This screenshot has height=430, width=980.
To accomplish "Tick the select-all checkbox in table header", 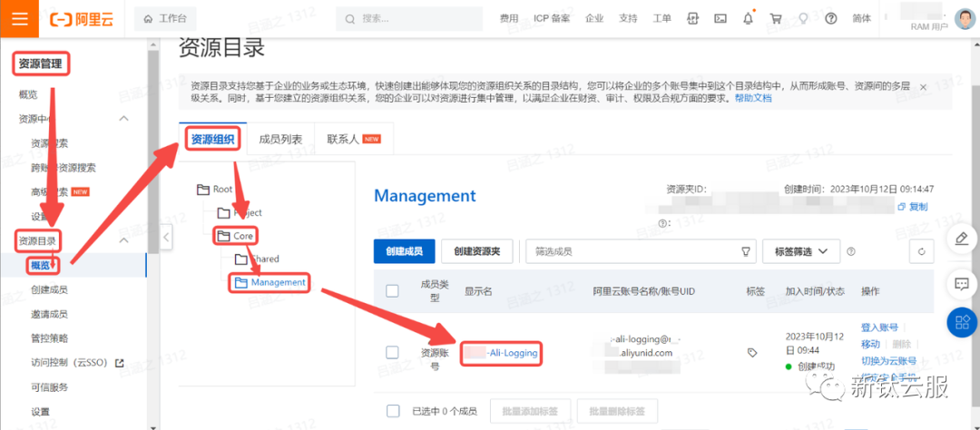I will pos(393,291).
